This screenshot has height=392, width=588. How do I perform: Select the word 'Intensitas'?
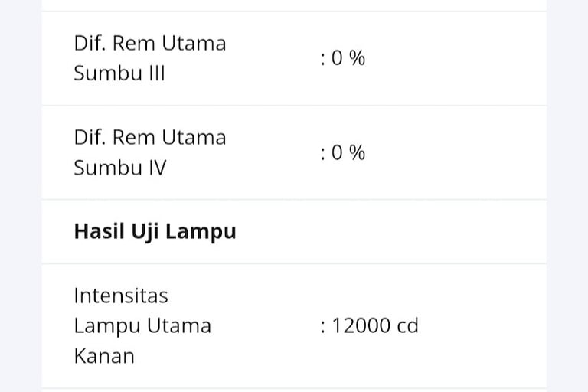(120, 295)
